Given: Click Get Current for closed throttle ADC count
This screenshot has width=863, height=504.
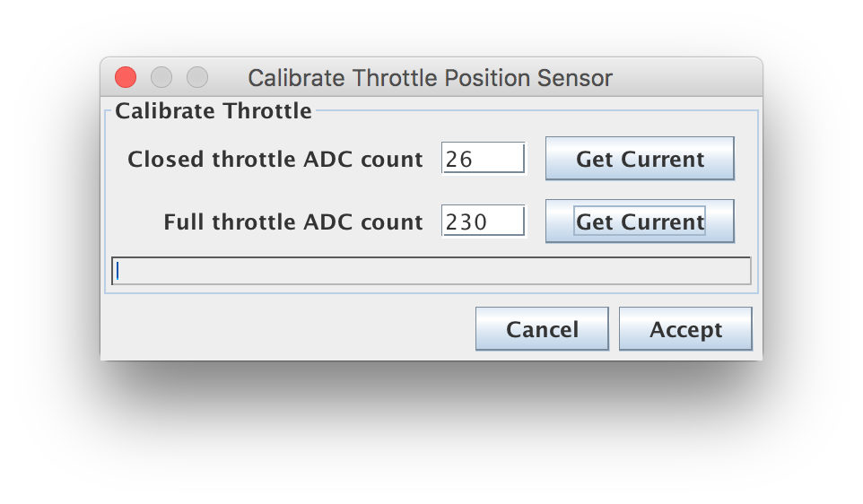Looking at the screenshot, I should (640, 159).
